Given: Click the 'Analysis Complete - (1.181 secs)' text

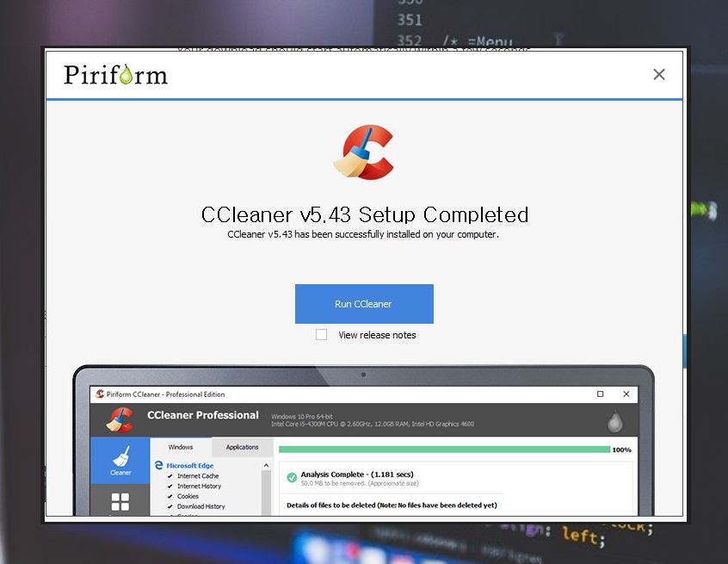Looking at the screenshot, I should [x=357, y=474].
